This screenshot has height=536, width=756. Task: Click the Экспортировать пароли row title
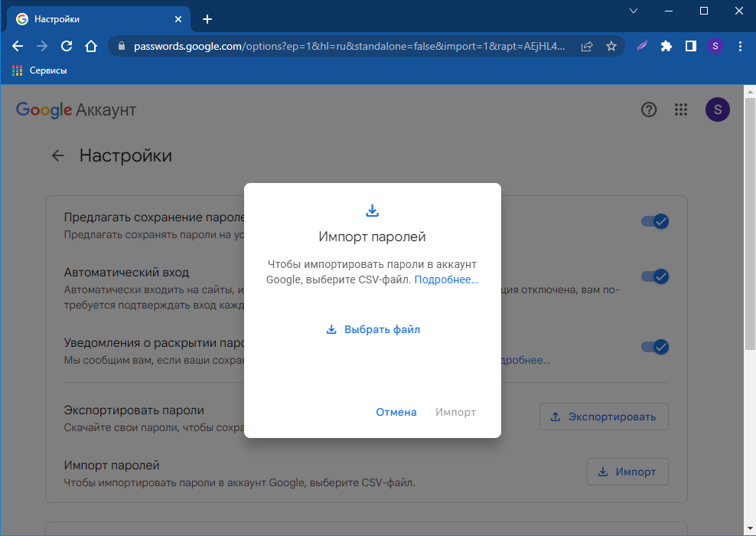(134, 410)
